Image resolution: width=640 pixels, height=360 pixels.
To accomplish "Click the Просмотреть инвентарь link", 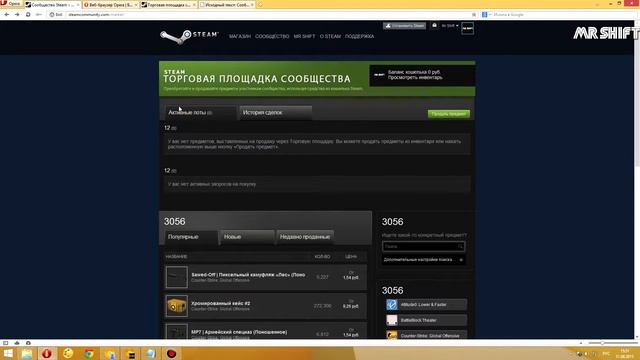I will coord(415,78).
